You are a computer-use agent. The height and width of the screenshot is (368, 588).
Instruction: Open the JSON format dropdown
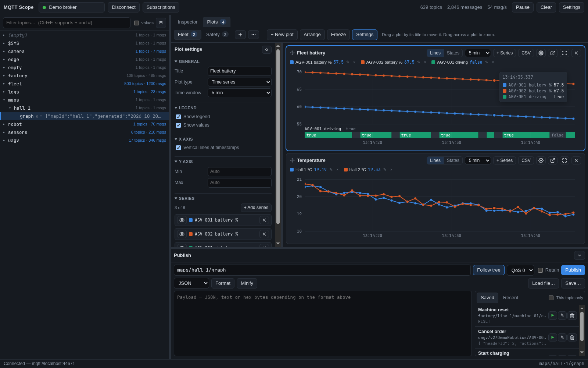(x=191, y=283)
